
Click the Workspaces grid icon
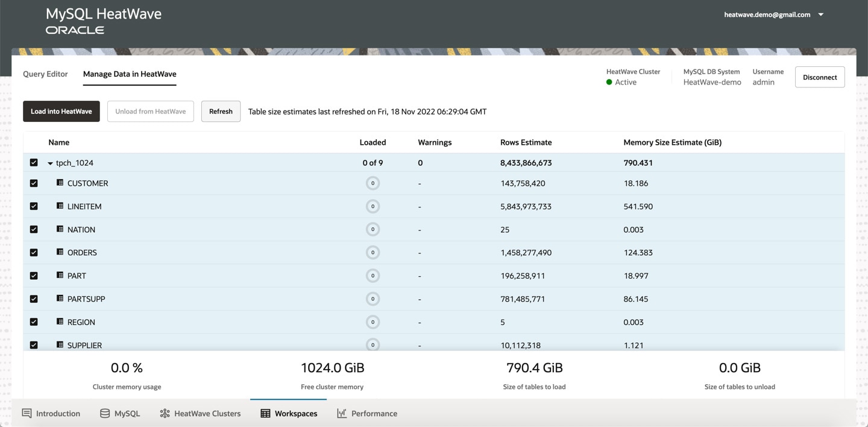tap(265, 413)
